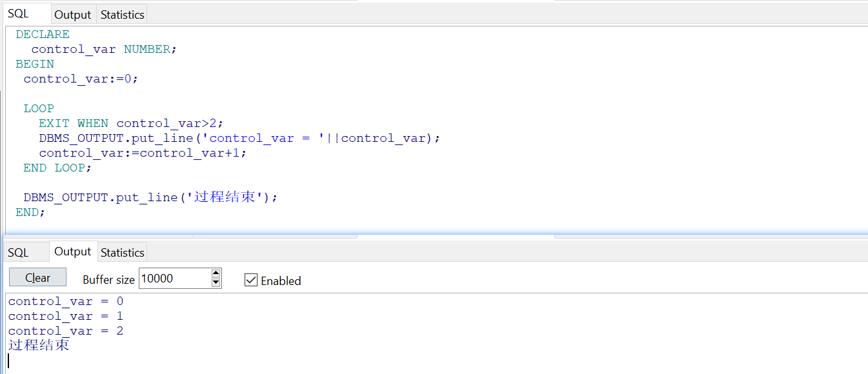Open the lower Statistics tab
868x374 pixels.
coord(123,252)
